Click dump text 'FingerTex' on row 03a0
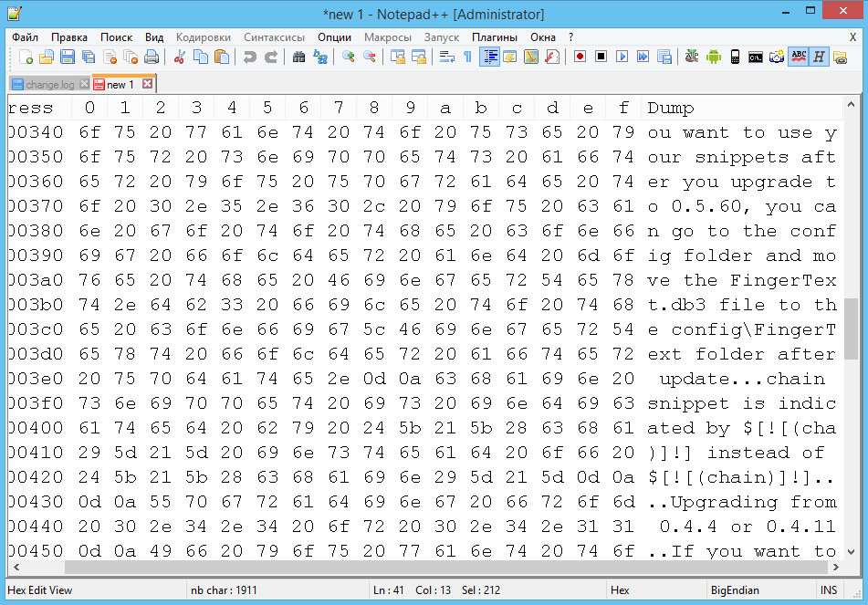Image resolution: width=868 pixels, height=605 pixels. click(783, 280)
